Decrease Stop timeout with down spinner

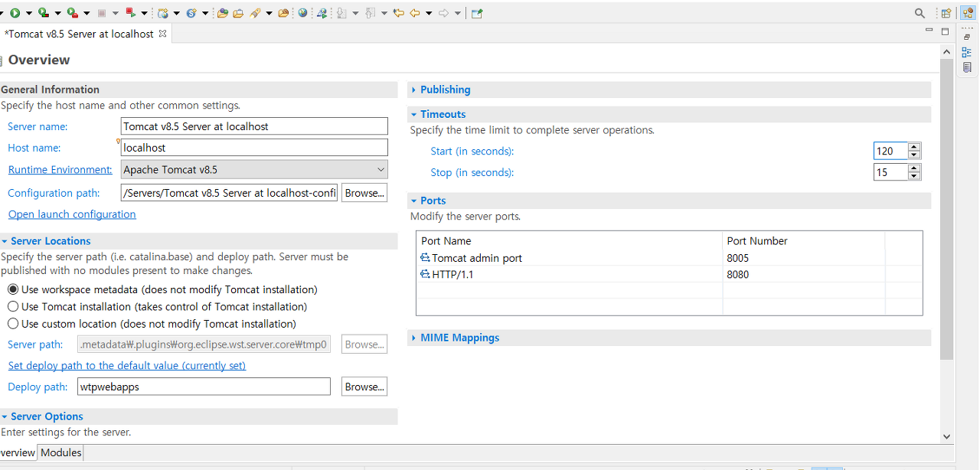coord(914,176)
